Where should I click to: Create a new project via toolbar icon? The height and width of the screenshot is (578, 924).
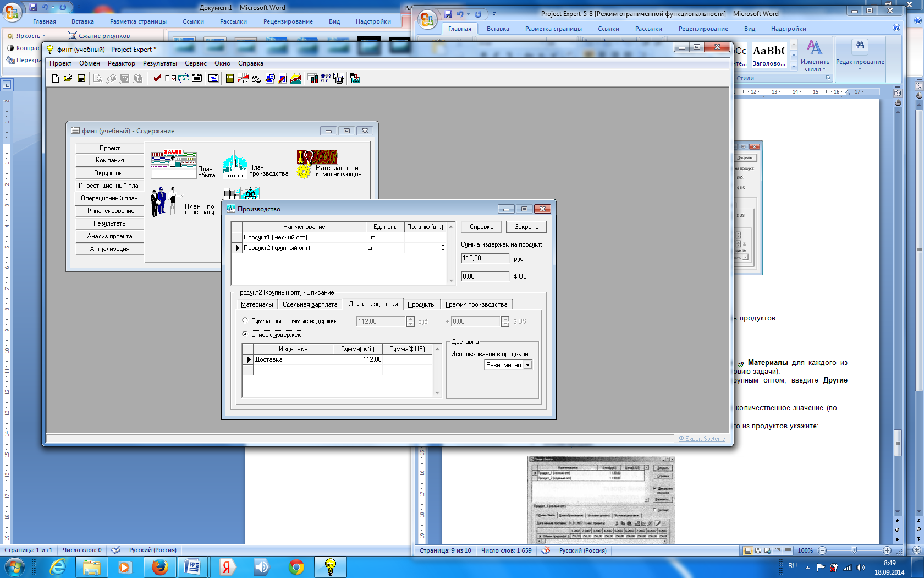[x=55, y=79]
